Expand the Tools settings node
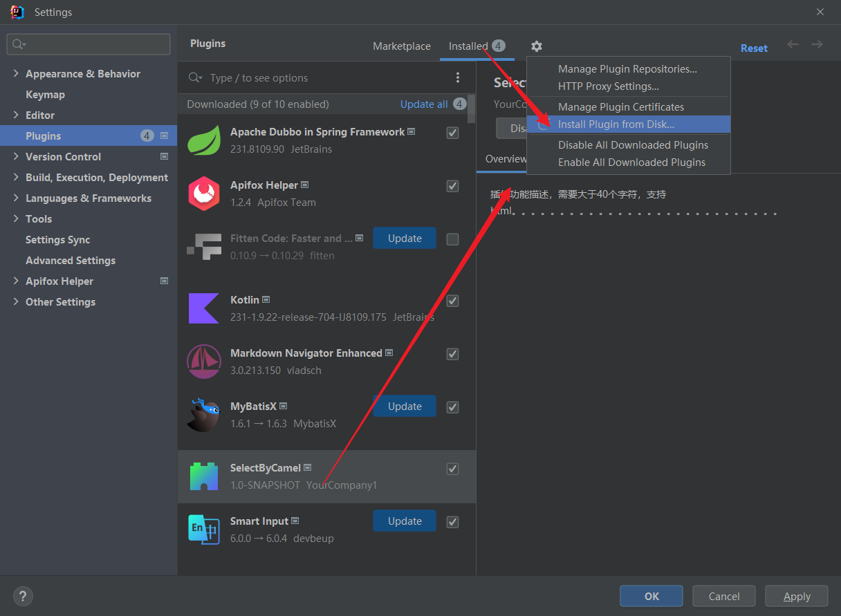 tap(16, 218)
